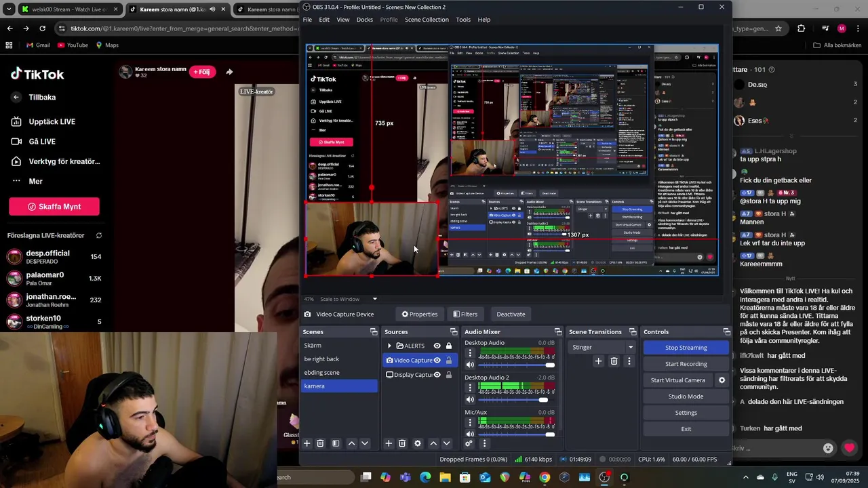Open the View menu in OBS
The width and height of the screenshot is (868, 488).
point(343,20)
